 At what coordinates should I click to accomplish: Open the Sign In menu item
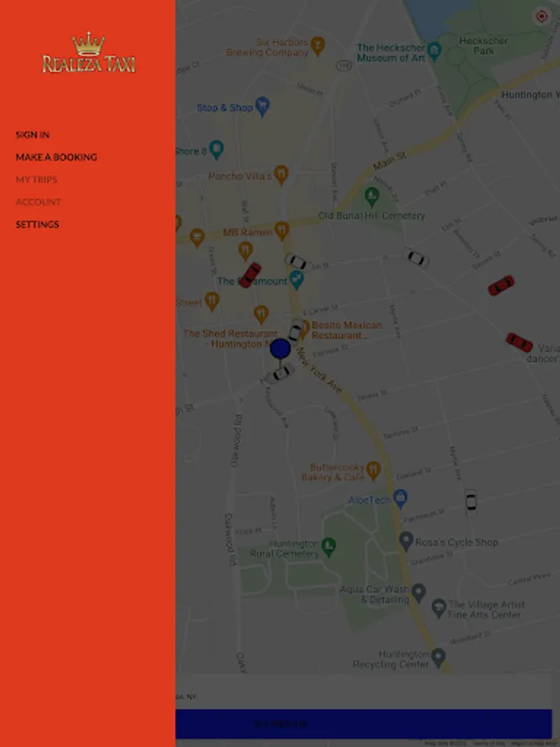[32, 134]
